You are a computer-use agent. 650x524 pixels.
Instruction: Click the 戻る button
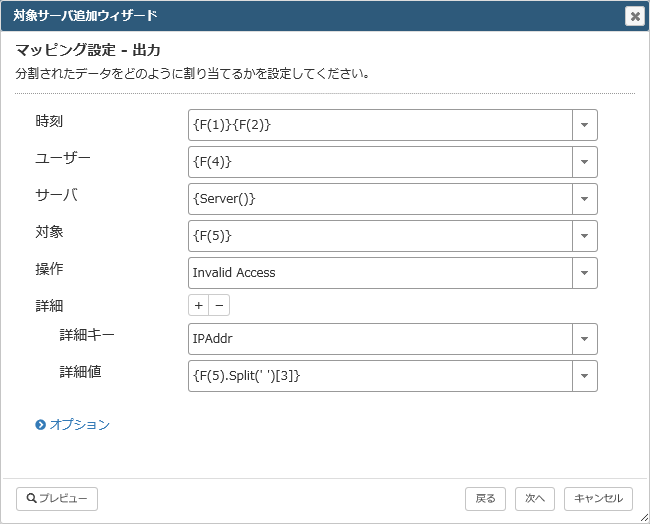485,499
